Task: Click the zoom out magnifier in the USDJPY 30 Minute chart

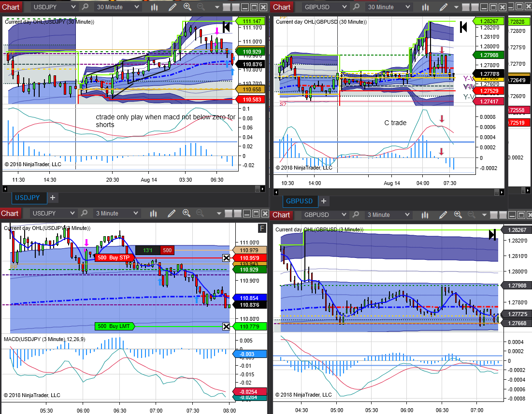Action: click(x=201, y=6)
